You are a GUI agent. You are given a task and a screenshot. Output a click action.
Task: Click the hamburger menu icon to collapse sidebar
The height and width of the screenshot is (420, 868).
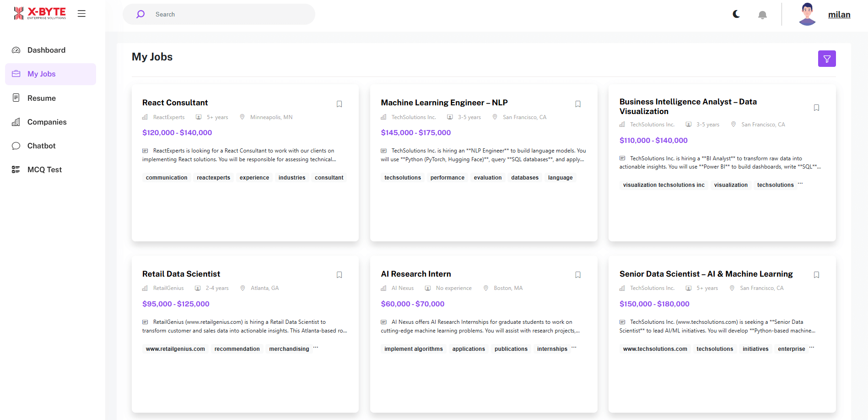81,14
